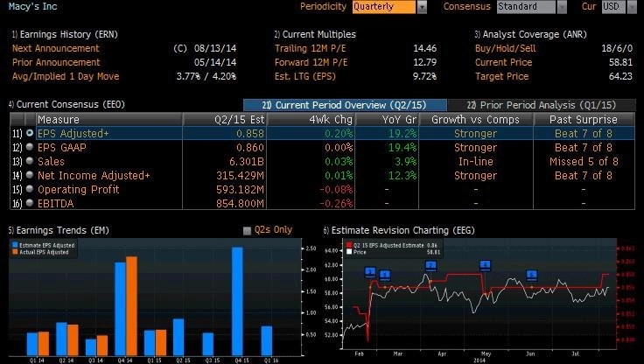Switch to Current Period Overview (Q2/15) tab

345,105
